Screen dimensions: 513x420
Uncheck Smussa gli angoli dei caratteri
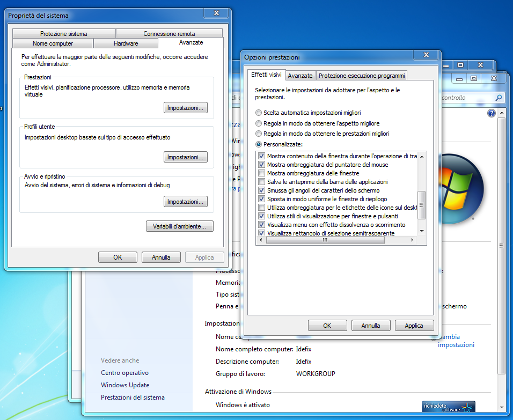[262, 190]
